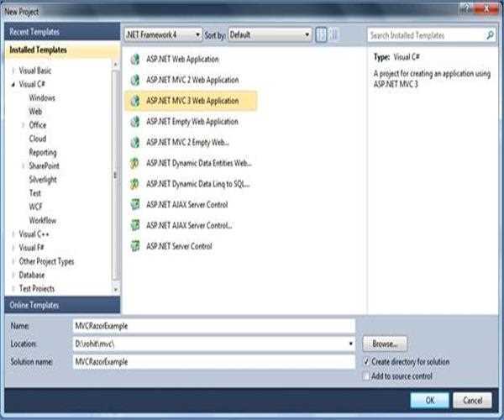Click the ASP.NET Web Application template icon

tap(133, 60)
